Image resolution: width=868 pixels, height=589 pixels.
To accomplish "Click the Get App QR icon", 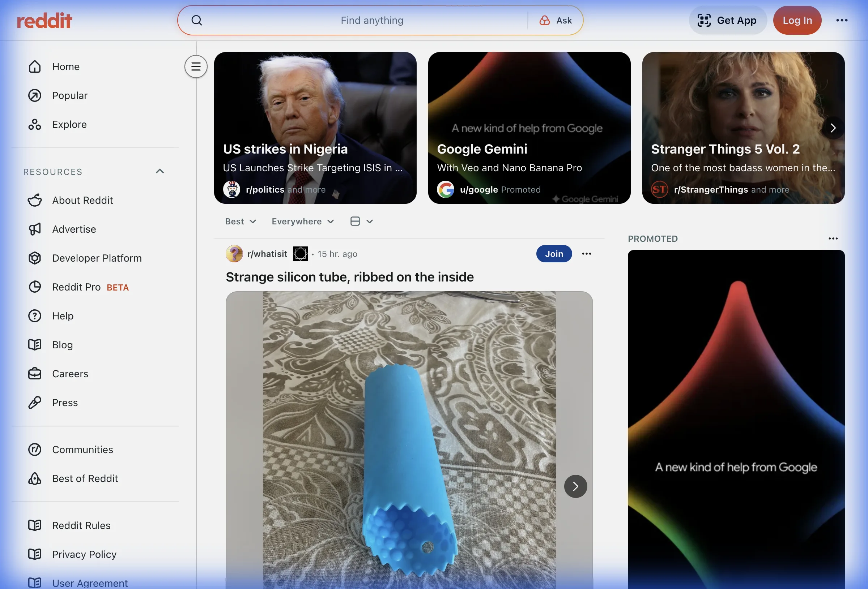I will click(704, 20).
